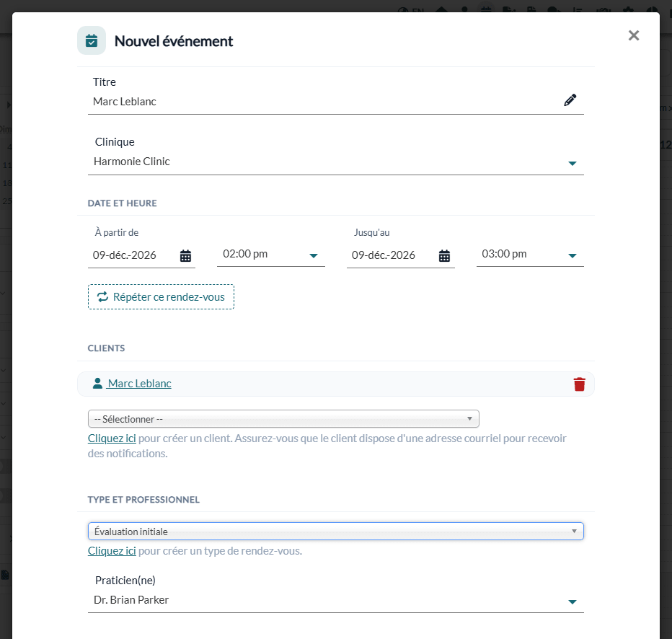The height and width of the screenshot is (639, 672).
Task: Remove client Marc Leblanc with trash icon
Action: pos(580,384)
